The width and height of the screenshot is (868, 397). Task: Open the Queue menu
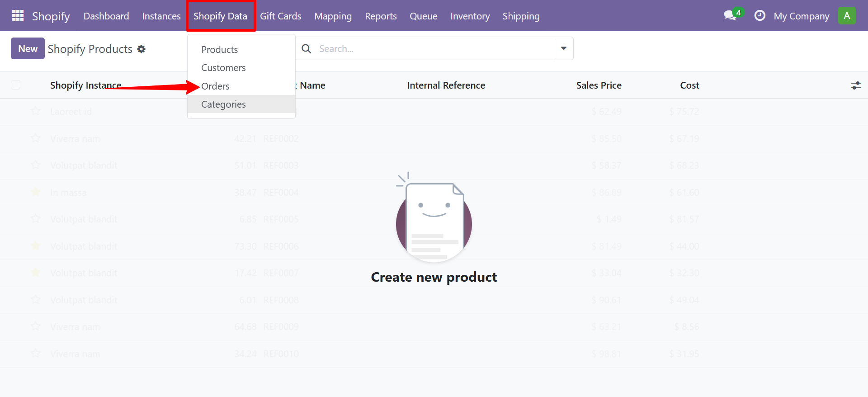(424, 16)
